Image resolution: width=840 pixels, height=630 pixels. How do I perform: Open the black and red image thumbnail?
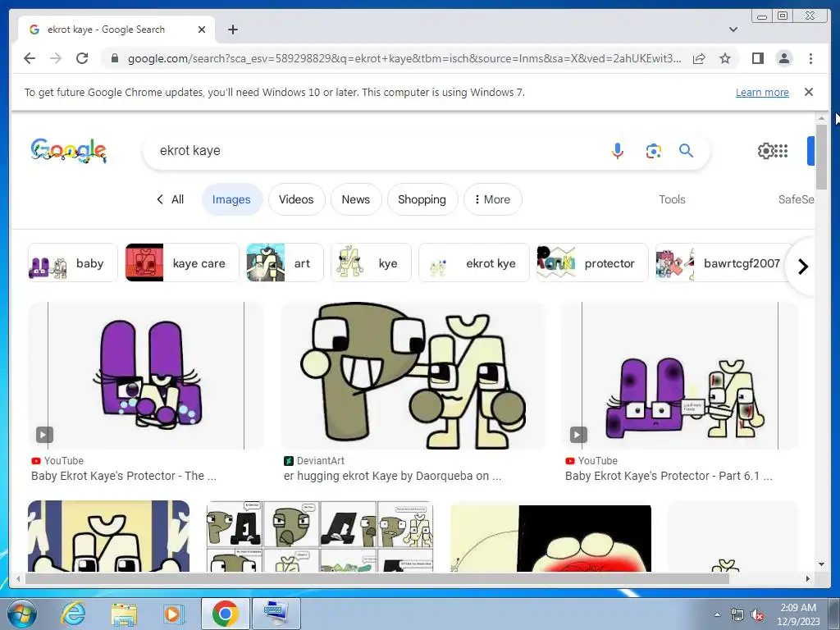550,538
